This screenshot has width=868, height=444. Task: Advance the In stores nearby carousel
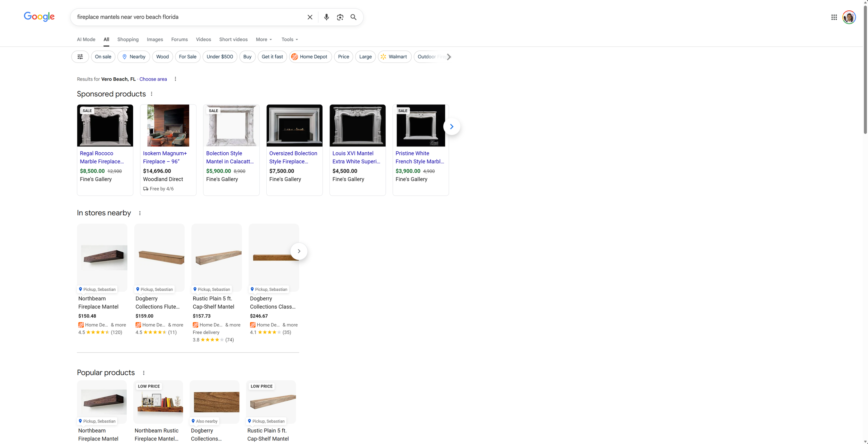coord(299,251)
